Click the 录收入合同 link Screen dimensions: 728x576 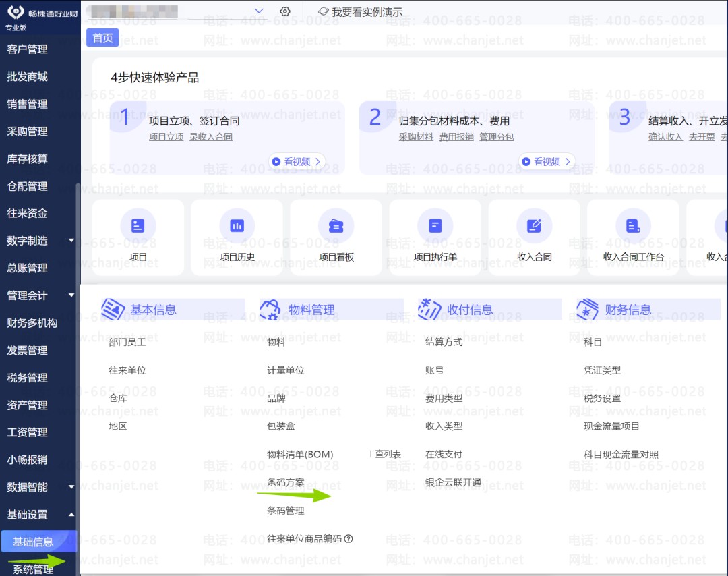(x=211, y=136)
